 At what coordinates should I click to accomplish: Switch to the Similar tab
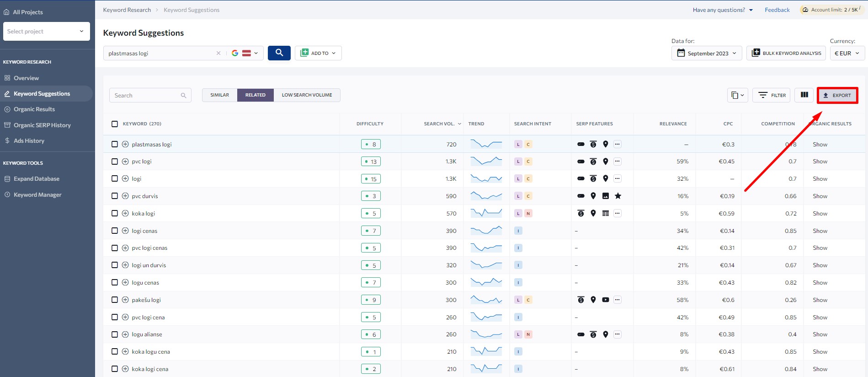click(x=219, y=95)
